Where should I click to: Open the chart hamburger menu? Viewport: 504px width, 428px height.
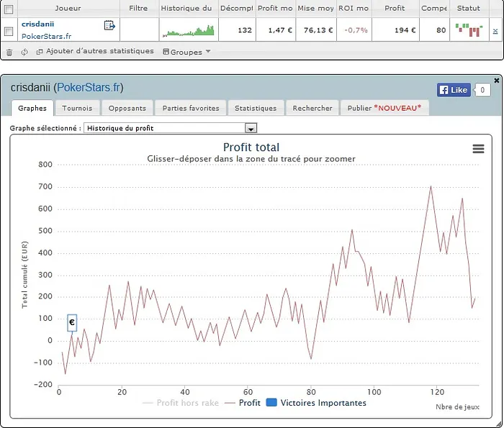pyautogui.click(x=478, y=148)
